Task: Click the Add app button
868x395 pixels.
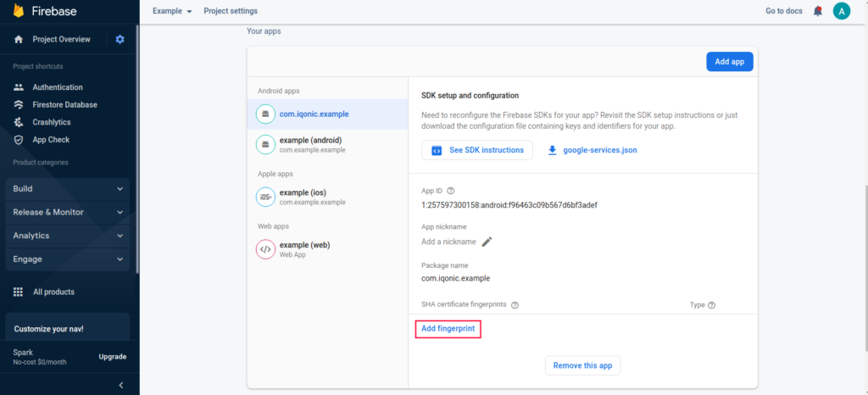Action: [730, 61]
